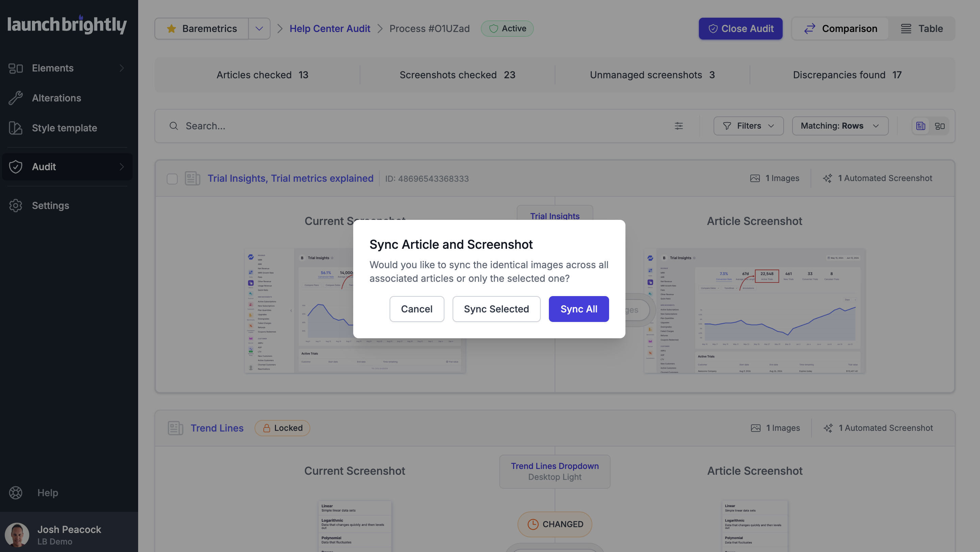This screenshot has width=980, height=552.
Task: Open the Trial Insights article screenshot thumbnail
Action: click(x=754, y=311)
